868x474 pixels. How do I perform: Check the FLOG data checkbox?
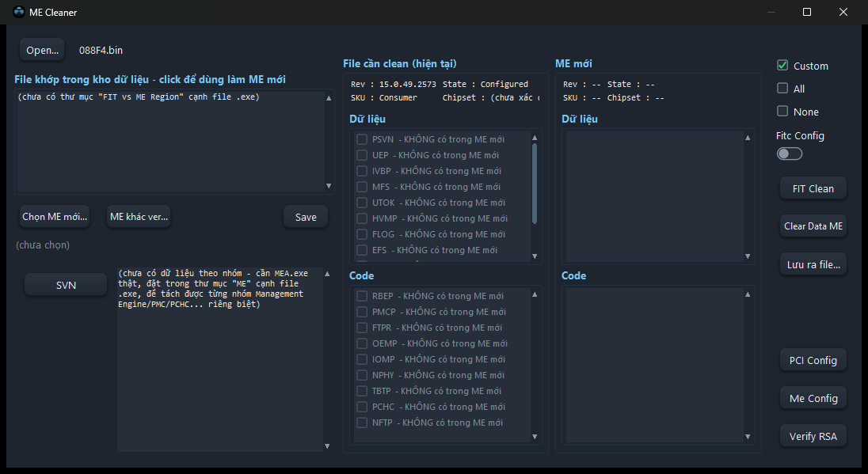362,234
